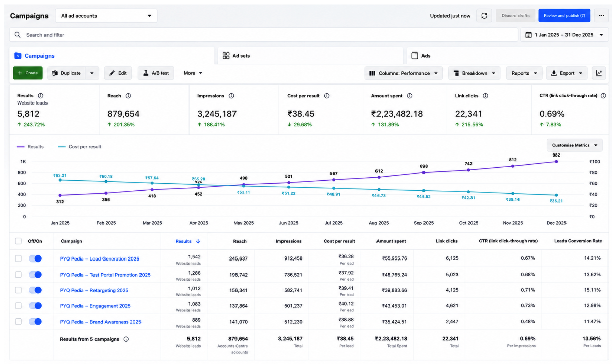This screenshot has width=613, height=364.
Task: Tick checkbox for Brand Awareness 2025 campaign
Action: pyautogui.click(x=18, y=322)
